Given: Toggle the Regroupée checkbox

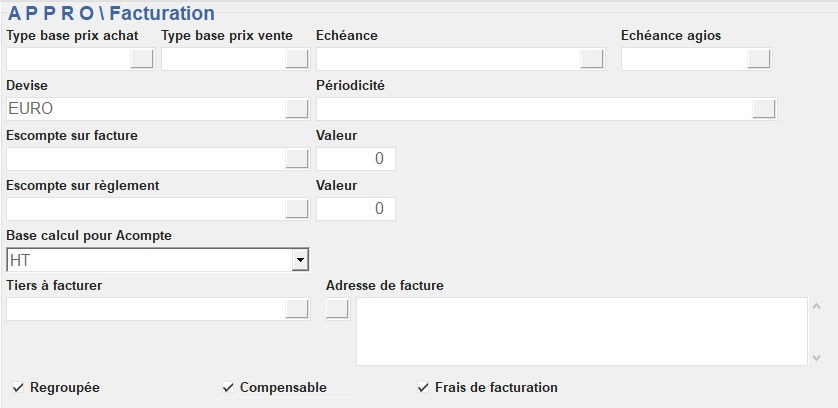Looking at the screenshot, I should coord(18,388).
